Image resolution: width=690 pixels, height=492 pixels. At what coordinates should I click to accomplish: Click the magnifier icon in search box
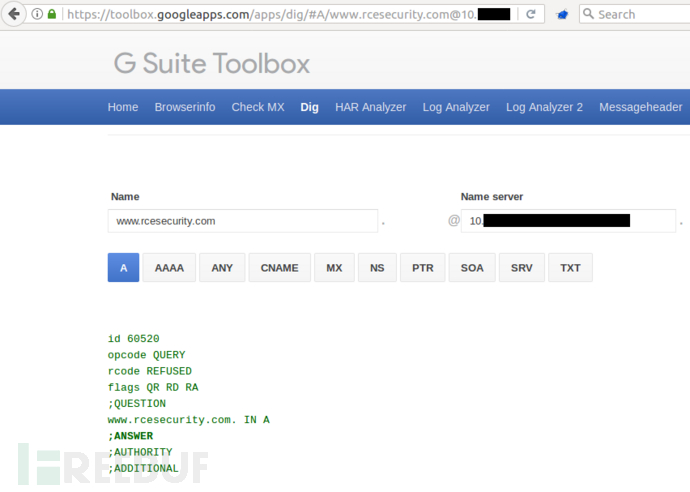pos(588,14)
